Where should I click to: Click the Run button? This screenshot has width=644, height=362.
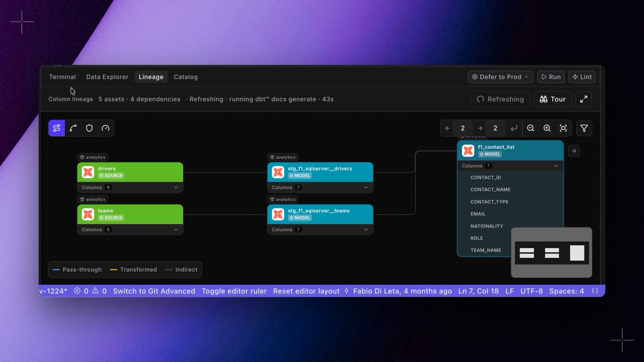click(x=551, y=77)
